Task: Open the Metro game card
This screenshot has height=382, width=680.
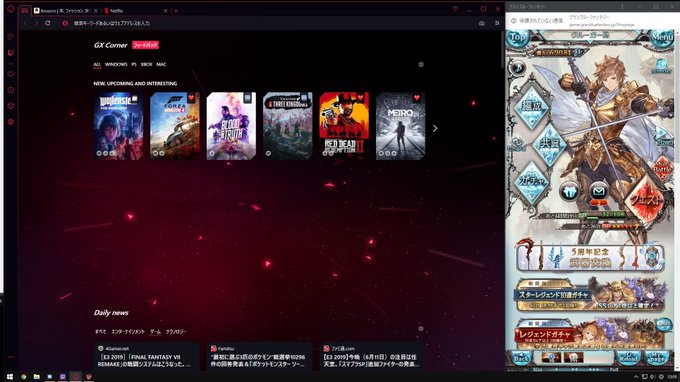Action: 400,126
